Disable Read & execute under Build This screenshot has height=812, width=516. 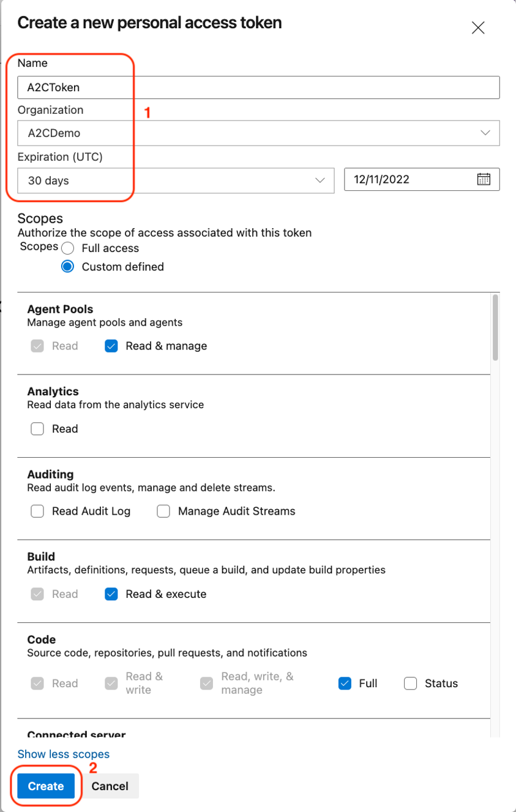pyautogui.click(x=111, y=594)
